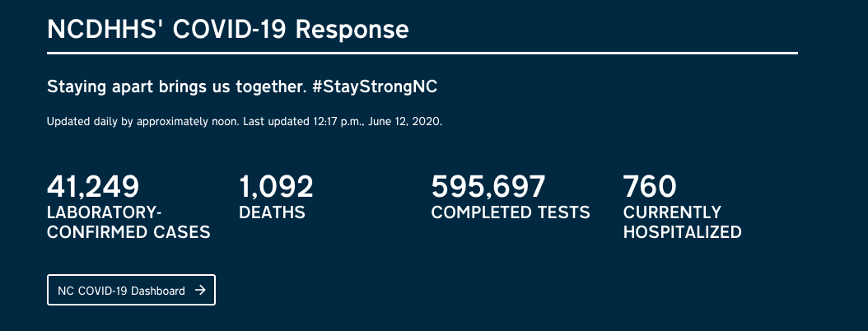This screenshot has width=868, height=331.
Task: Click the arrow icon in the dashboard button
Action: 200,290
